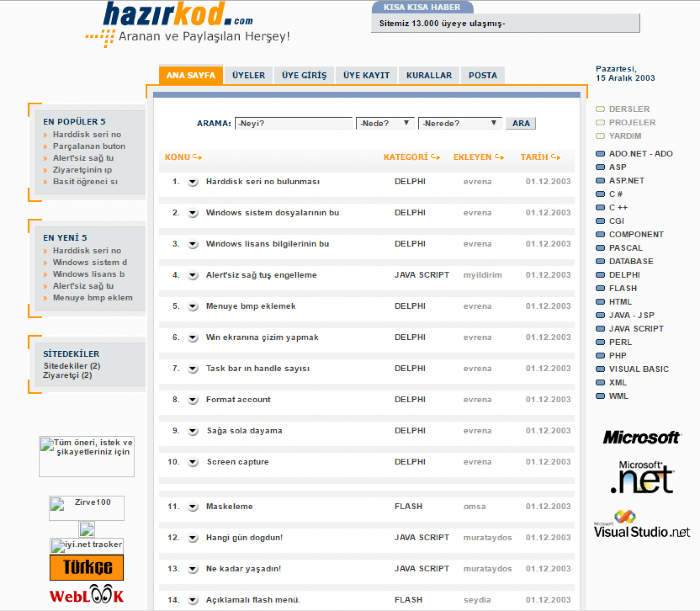Expand the Screen capture row arrow
Image resolution: width=700 pixels, height=611 pixels.
tap(193, 462)
